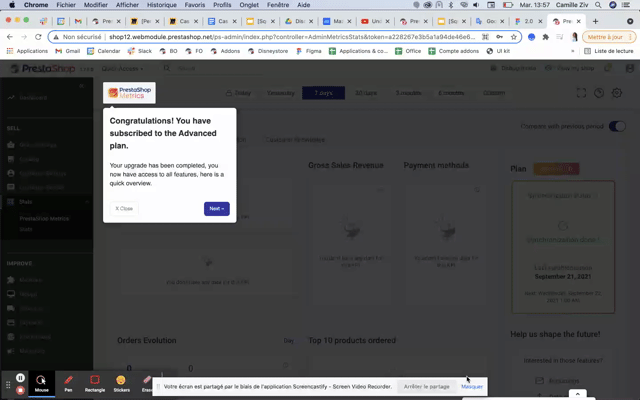Click the Mettre à jour Chrome button
This screenshot has width=640, height=400.
[x=602, y=36]
